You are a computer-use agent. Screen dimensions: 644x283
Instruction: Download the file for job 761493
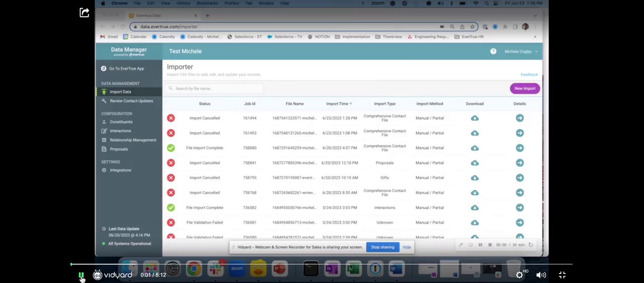pyautogui.click(x=474, y=133)
